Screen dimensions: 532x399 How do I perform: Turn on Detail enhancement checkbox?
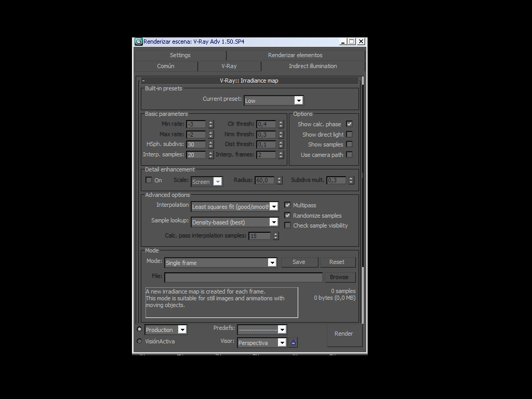click(x=149, y=180)
